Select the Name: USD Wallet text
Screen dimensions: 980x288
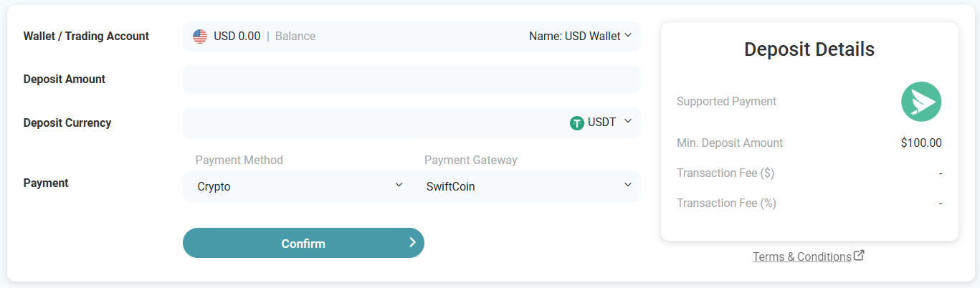[574, 36]
